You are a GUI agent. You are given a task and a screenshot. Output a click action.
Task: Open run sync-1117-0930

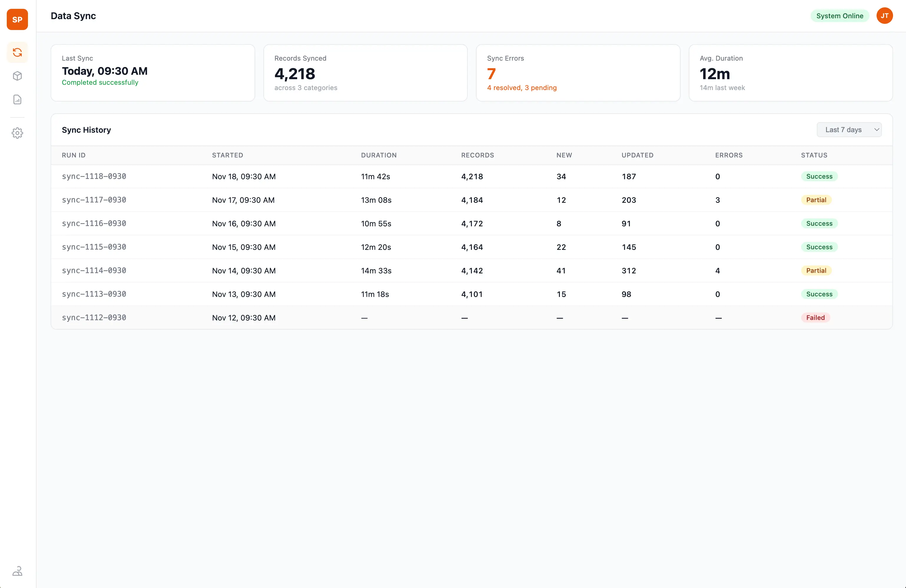94,200
